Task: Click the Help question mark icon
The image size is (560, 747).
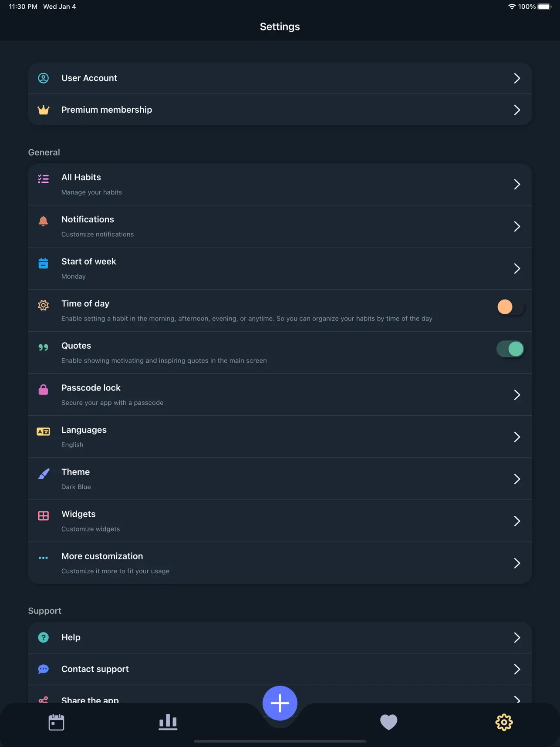Action: [44, 637]
